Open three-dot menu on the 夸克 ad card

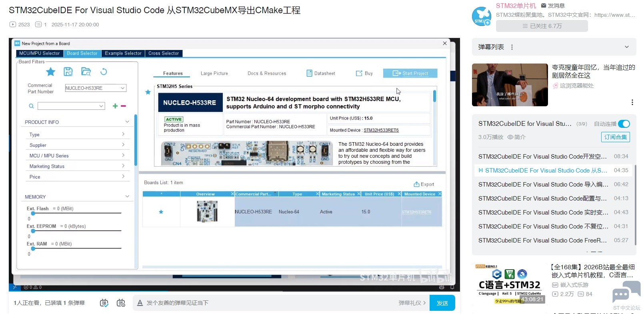coord(632,102)
